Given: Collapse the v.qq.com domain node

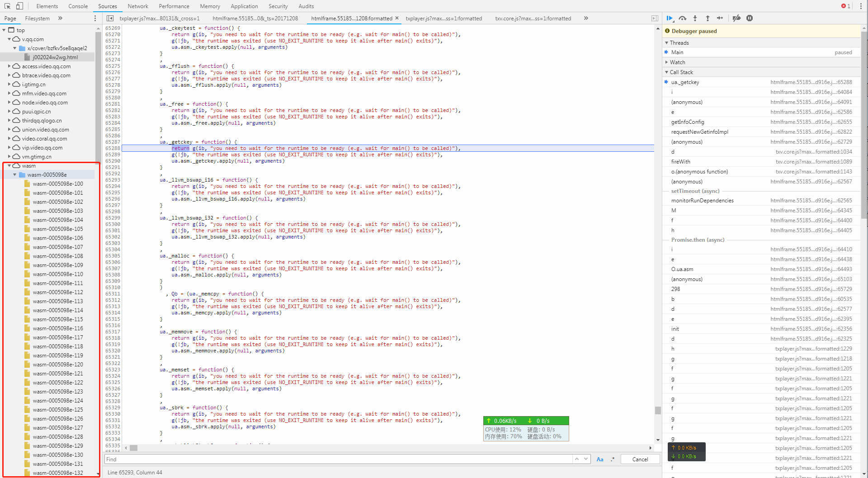Looking at the screenshot, I should [x=9, y=39].
